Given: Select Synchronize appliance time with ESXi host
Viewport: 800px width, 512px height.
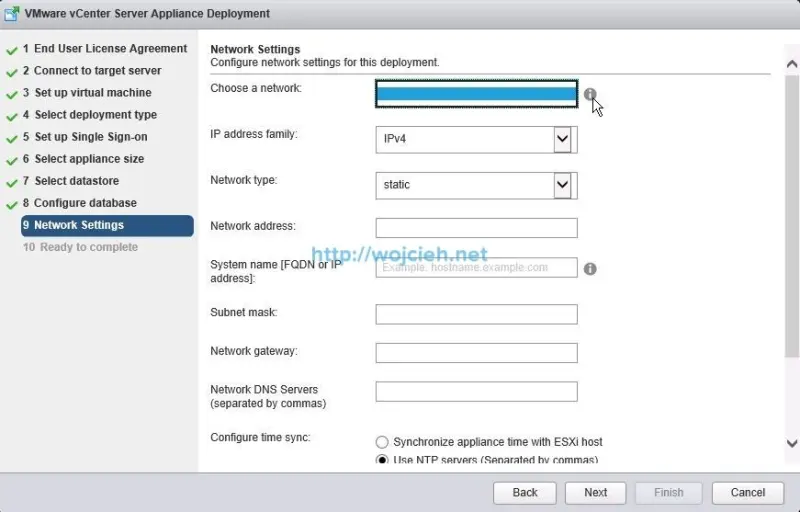Looking at the screenshot, I should [382, 442].
